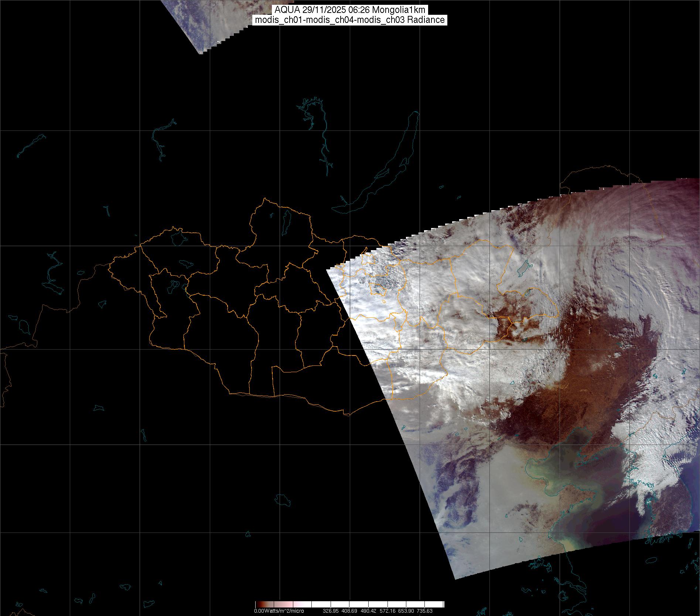This screenshot has height=616, width=700.
Task: Select the 326.95 value on the scale
Action: coord(331,611)
